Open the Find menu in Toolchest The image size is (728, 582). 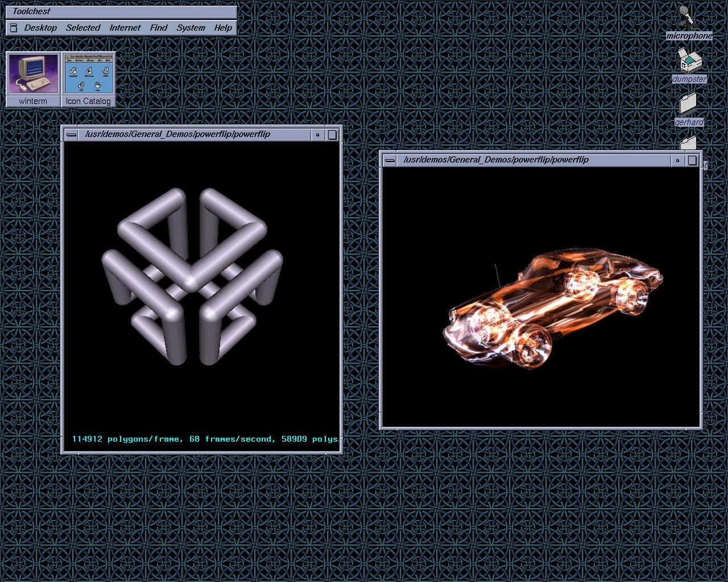[x=159, y=28]
